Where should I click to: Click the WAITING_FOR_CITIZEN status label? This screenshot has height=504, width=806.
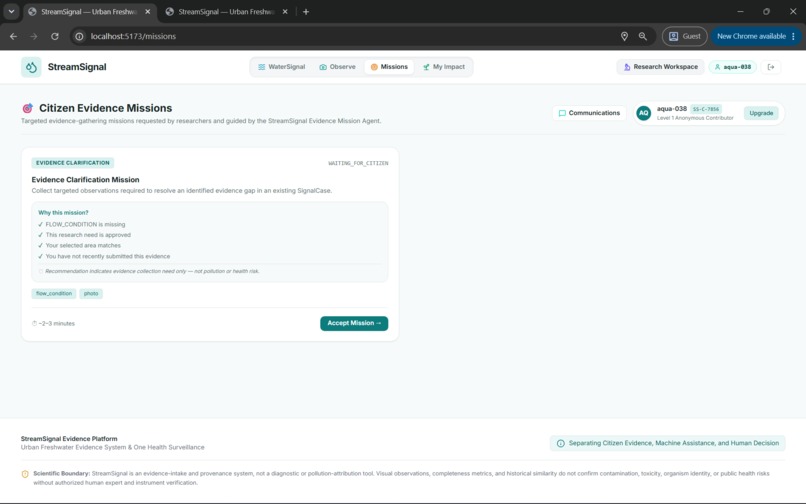pyautogui.click(x=358, y=163)
